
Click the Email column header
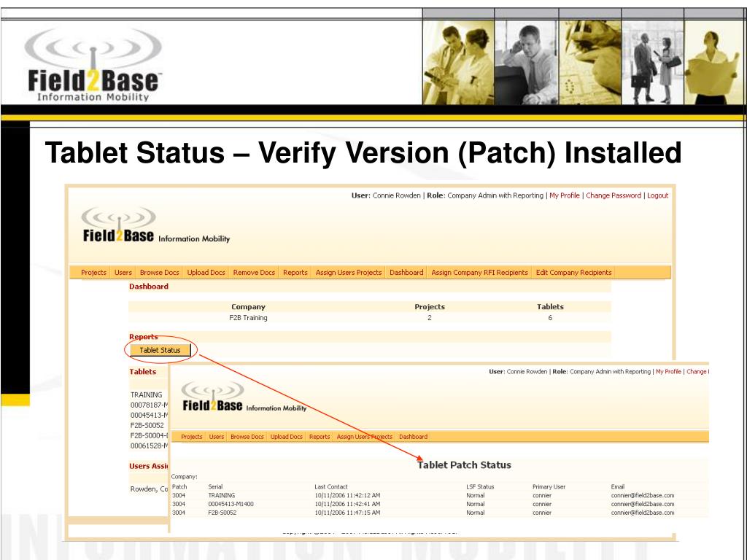(617, 486)
